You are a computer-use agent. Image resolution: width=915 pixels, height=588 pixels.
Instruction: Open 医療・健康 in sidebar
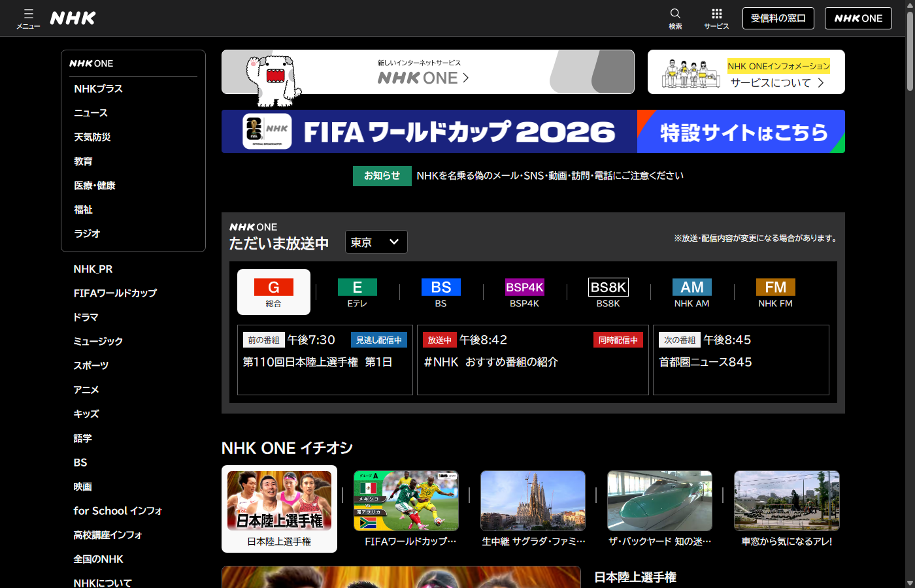(x=95, y=186)
